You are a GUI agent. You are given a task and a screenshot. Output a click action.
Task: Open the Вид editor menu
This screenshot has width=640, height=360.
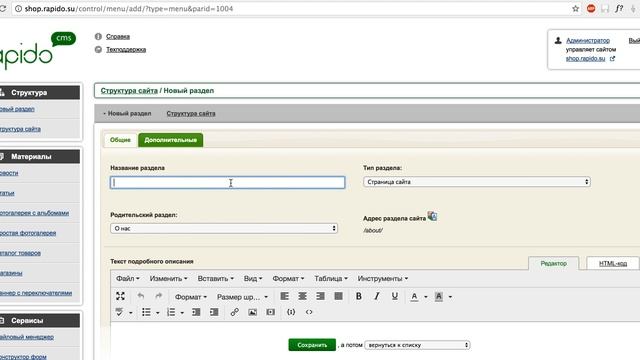[253, 278]
